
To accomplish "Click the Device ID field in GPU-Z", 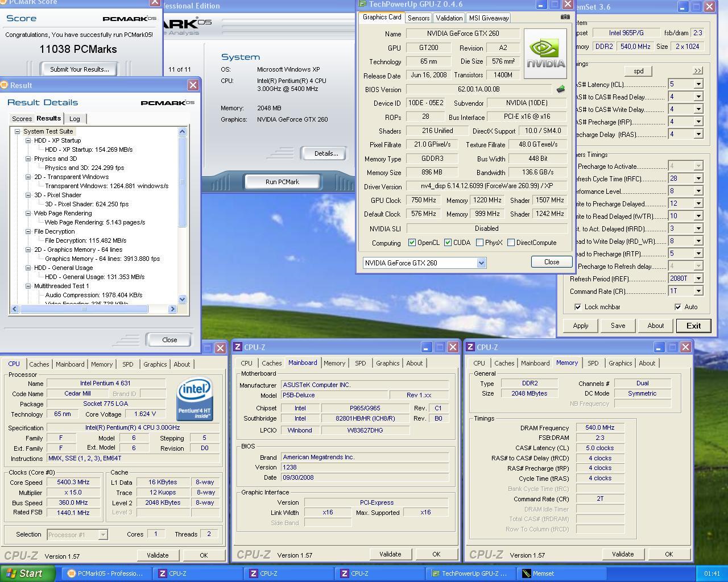I will [x=426, y=103].
